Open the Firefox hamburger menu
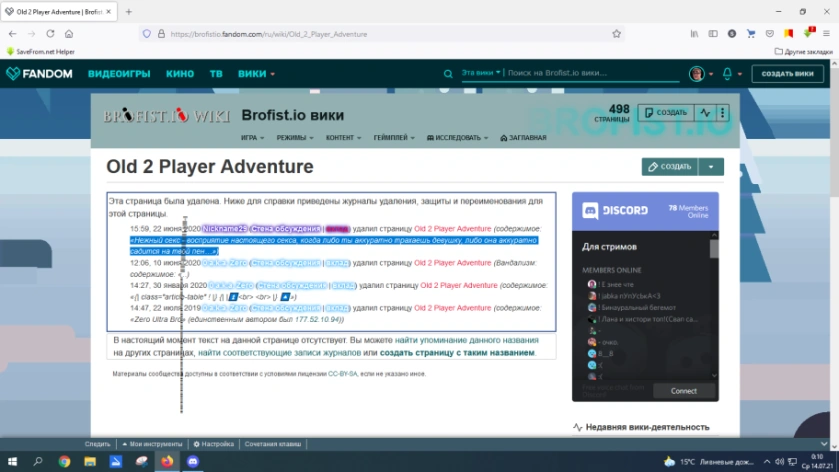The height and width of the screenshot is (472, 839). [826, 34]
